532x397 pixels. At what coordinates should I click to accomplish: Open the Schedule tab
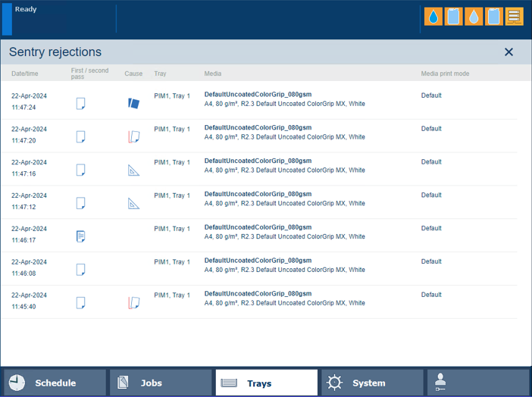point(55,383)
